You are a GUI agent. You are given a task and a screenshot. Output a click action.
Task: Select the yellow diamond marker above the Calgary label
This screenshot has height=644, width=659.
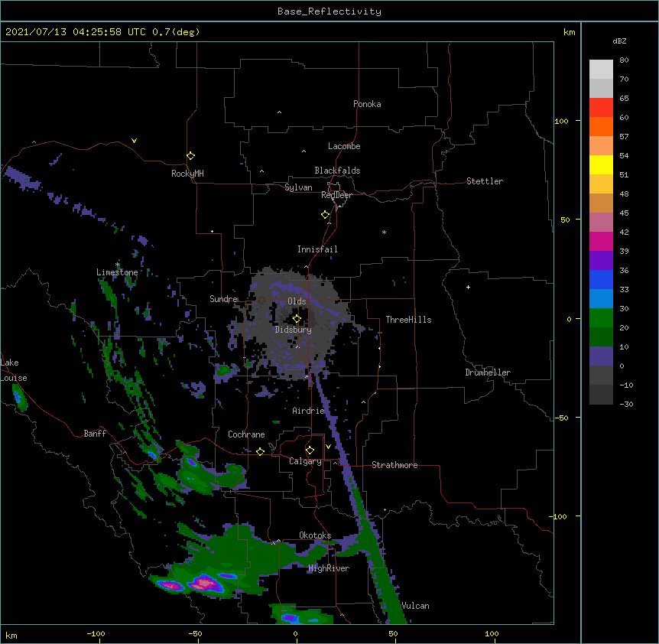tap(310, 450)
